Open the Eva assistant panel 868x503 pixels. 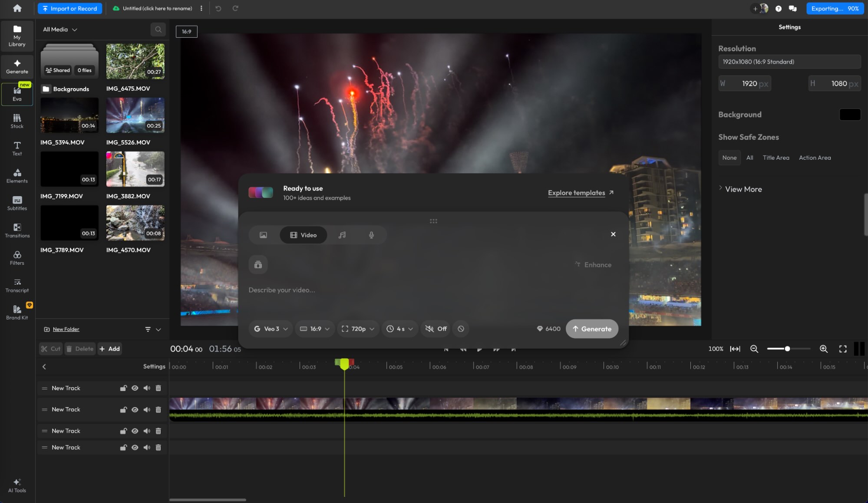click(17, 94)
